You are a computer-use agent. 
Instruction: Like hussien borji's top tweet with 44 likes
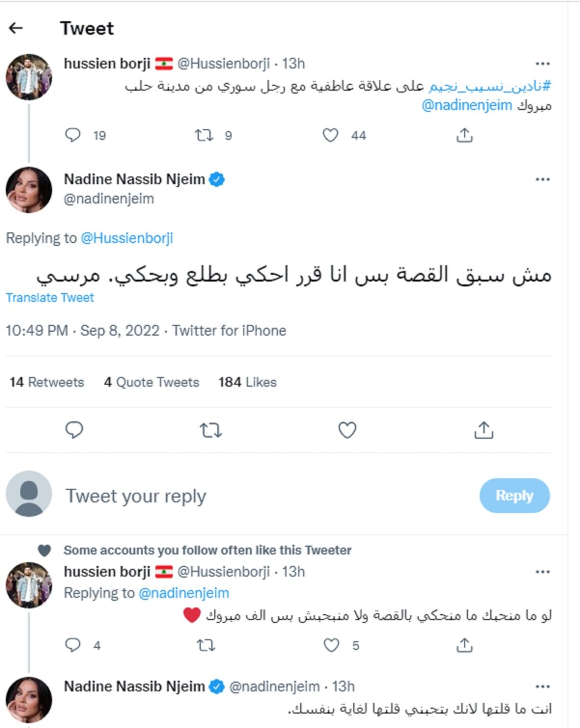coord(331,136)
